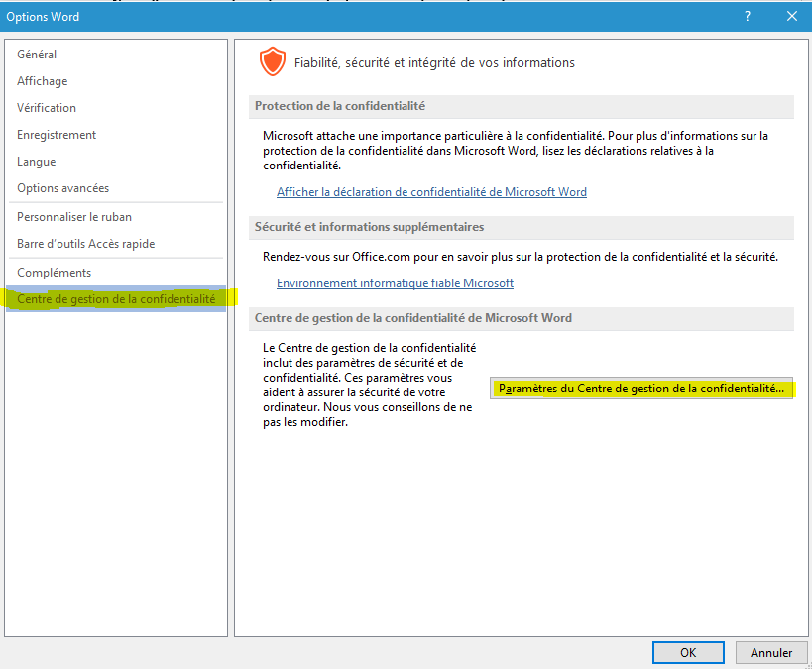Follow Environnement informatique fiable Microsoft link

[x=395, y=283]
